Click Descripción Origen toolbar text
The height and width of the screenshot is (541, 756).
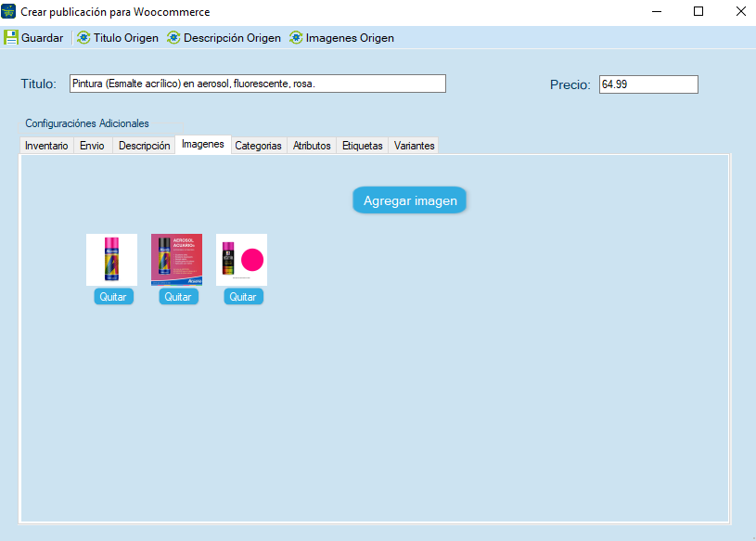click(232, 38)
